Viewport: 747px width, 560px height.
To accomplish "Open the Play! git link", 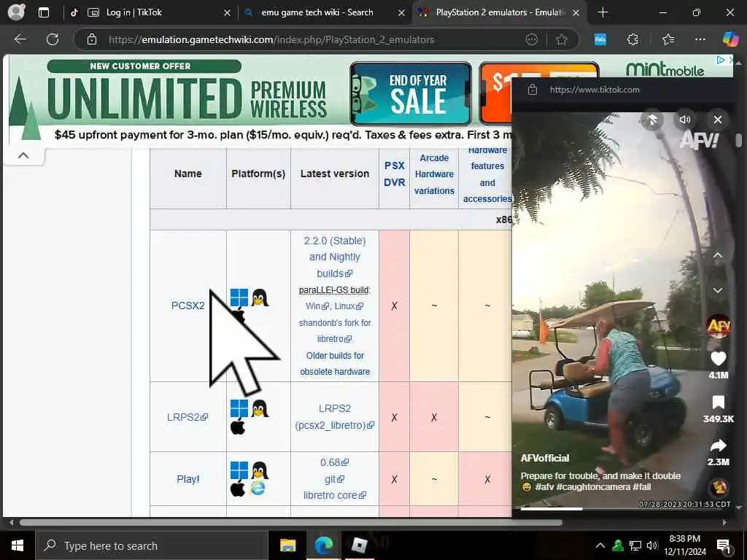I will tap(334, 479).
